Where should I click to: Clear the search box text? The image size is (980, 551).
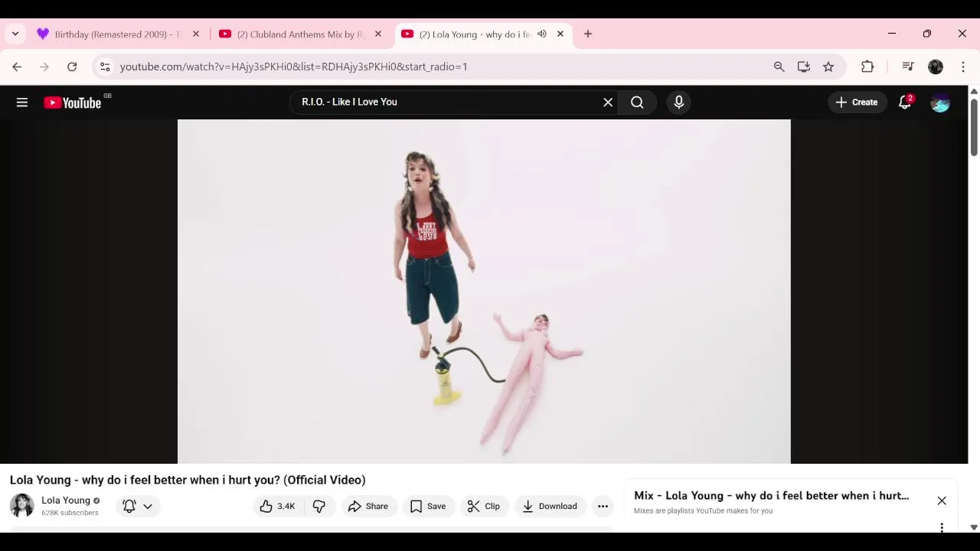pyautogui.click(x=608, y=103)
